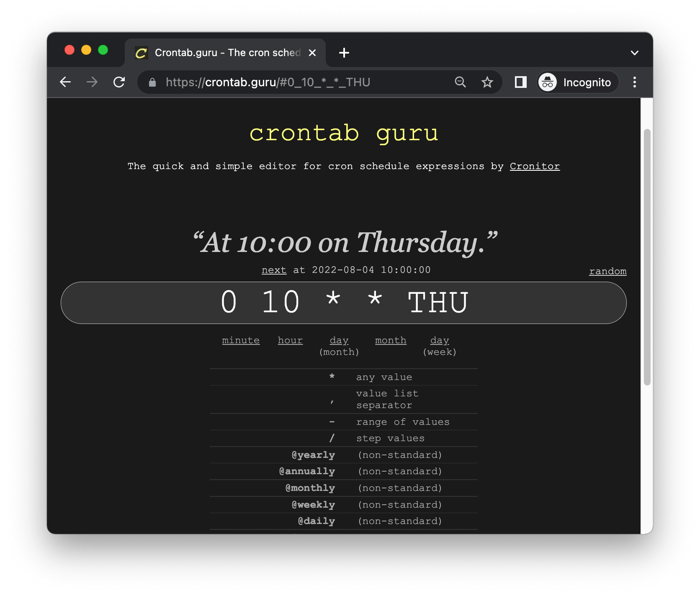Viewport: 700px width, 596px height.
Task: Open the Cronitor link
Action: click(x=535, y=166)
